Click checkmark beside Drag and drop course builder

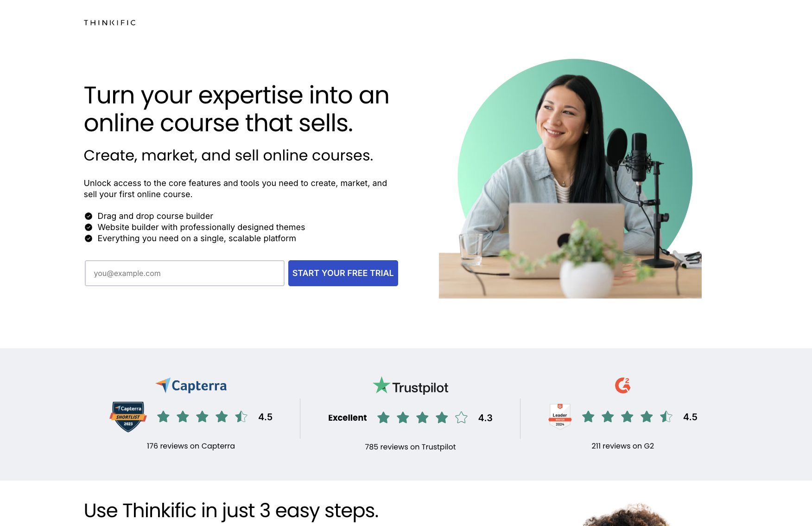[x=89, y=216]
